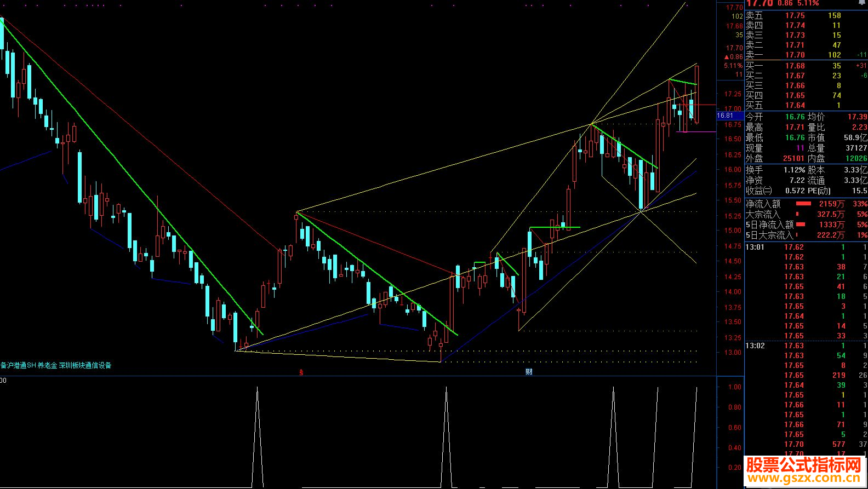Click the 量比 value 2.23
This screenshot has height=489, width=868.
point(860,127)
